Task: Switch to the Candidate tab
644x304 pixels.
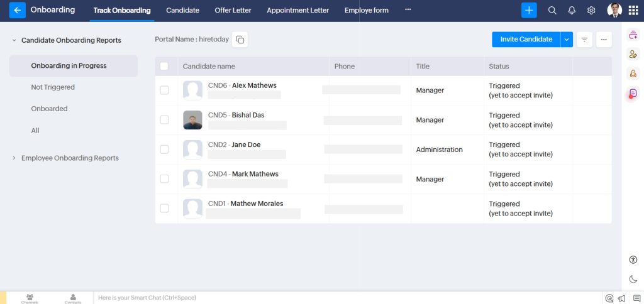Action: tap(183, 11)
